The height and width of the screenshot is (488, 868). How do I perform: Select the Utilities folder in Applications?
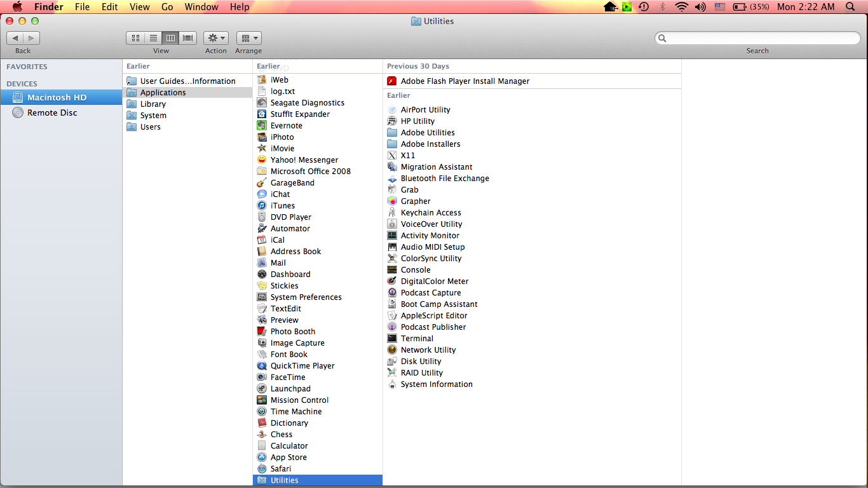[318, 480]
